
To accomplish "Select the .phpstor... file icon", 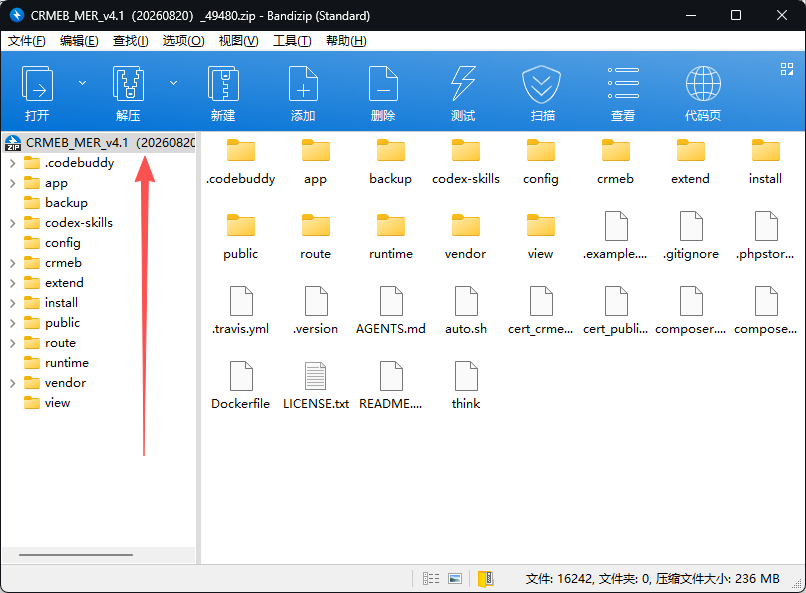I will click(x=766, y=226).
